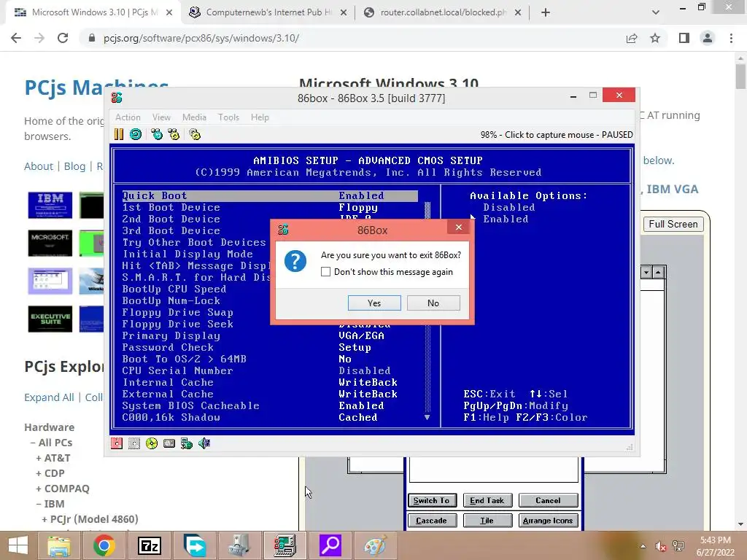Viewport: 747px width, 560px height.
Task: Expand the CDP tree item
Action: [50, 473]
